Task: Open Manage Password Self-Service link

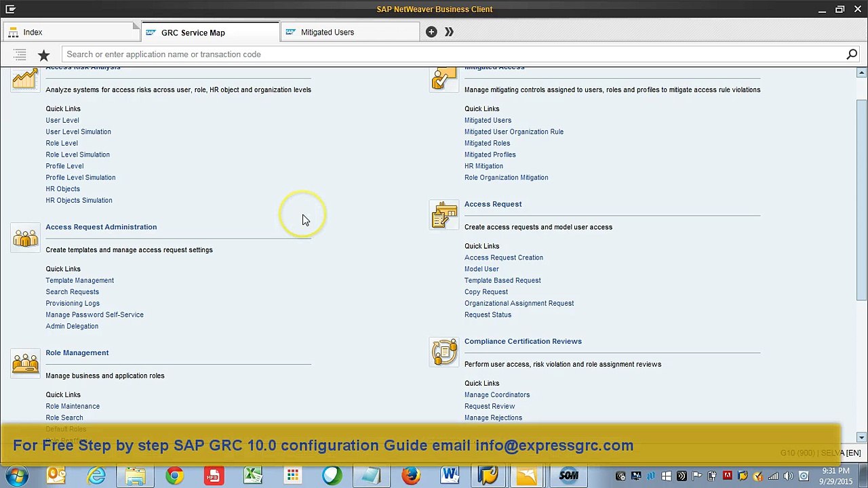Action: coord(94,315)
